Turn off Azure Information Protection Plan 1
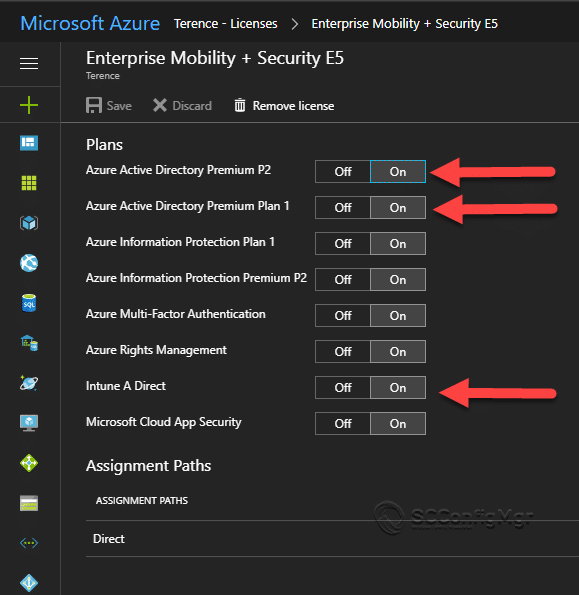This screenshot has width=579, height=595. (x=343, y=244)
